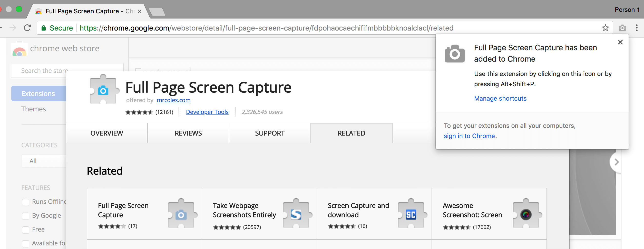Click the address bar URL
The height and width of the screenshot is (249, 644).
[266, 28]
